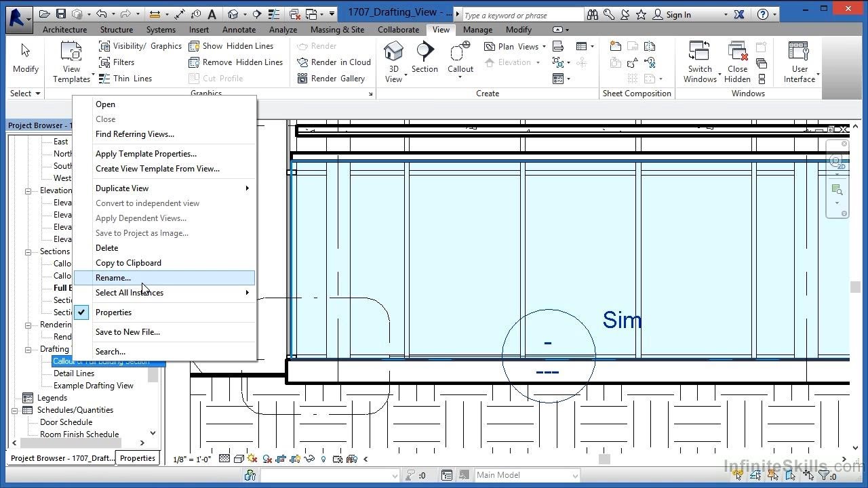Select Example Drafting View in browser

click(x=94, y=386)
